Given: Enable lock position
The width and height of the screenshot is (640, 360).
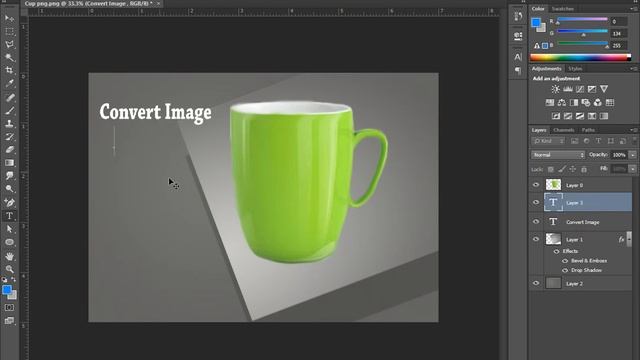Looking at the screenshot, I should coord(573,169).
